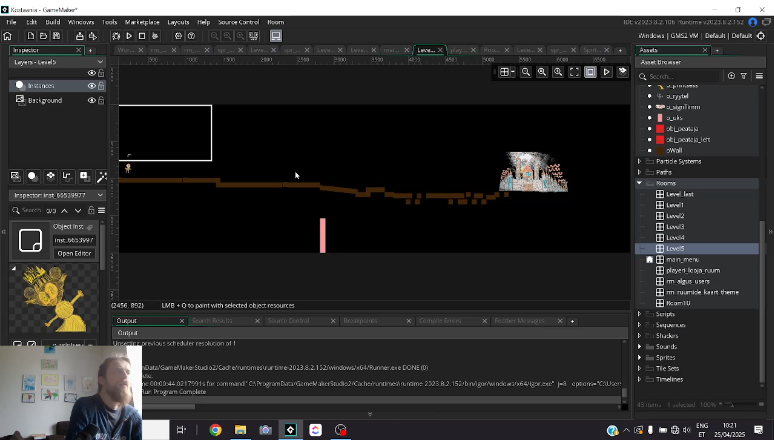Open asset browser filter icon
This screenshot has height=440, width=774.
[x=744, y=76]
